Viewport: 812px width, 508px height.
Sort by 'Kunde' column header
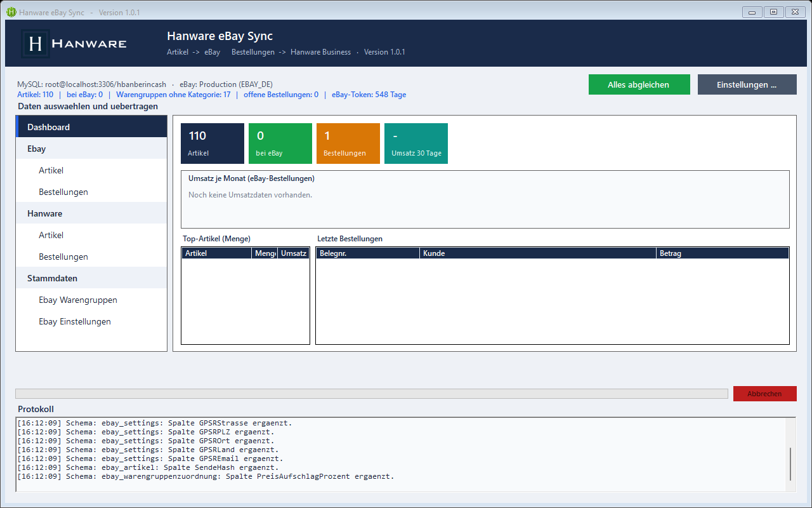pos(538,253)
